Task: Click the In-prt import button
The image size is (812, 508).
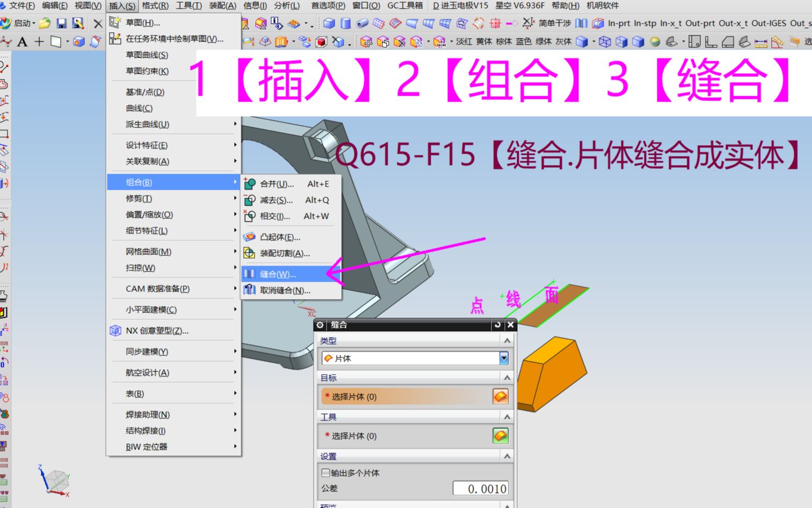Action: click(x=619, y=24)
